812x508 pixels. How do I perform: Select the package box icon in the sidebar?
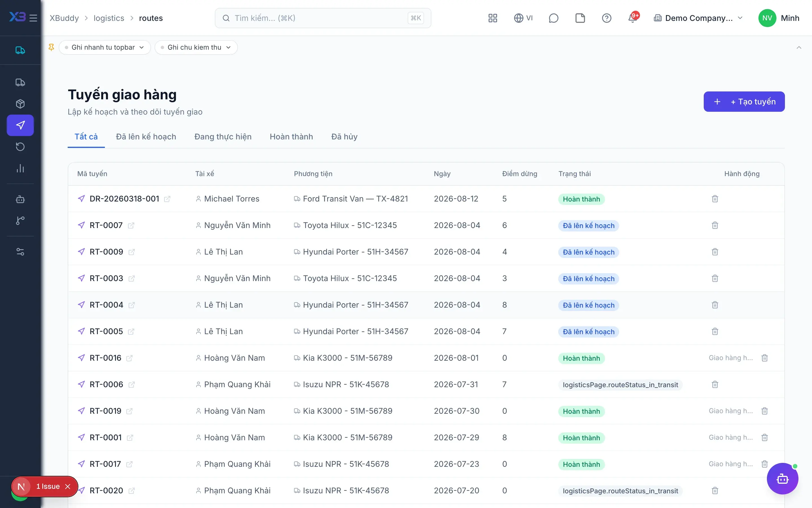tap(20, 104)
